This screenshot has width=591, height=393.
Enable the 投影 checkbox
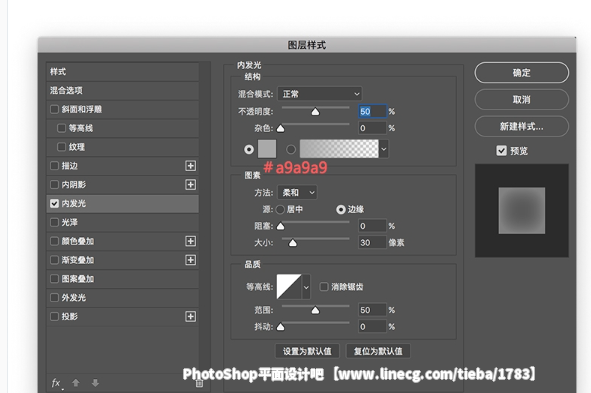point(54,317)
